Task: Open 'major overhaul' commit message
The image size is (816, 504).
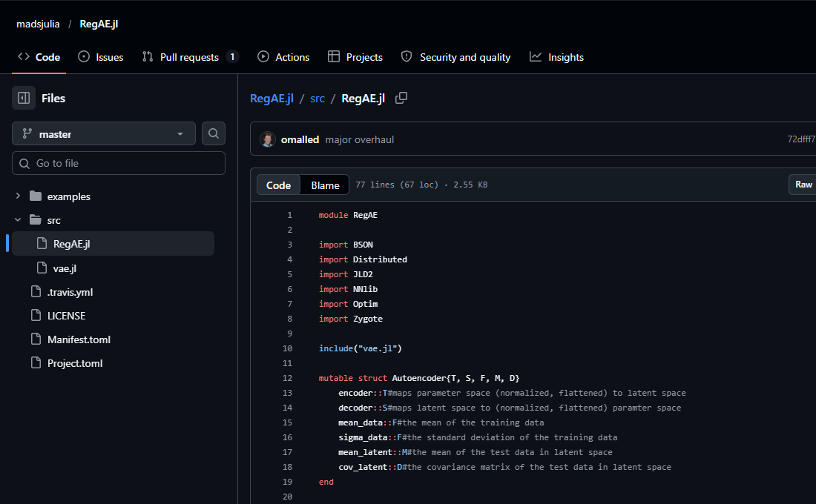Action: (x=360, y=139)
